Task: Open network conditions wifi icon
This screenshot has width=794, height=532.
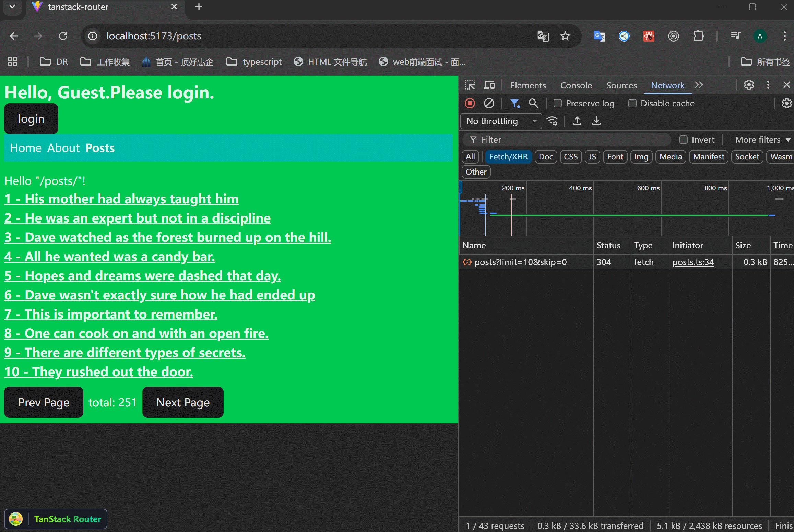Action: coord(552,121)
